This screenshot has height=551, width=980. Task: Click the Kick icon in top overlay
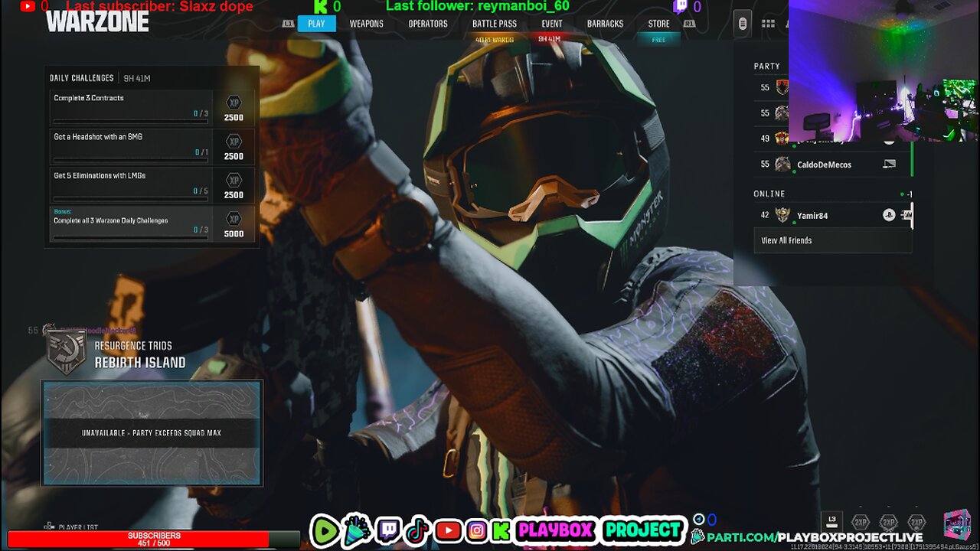tap(320, 7)
